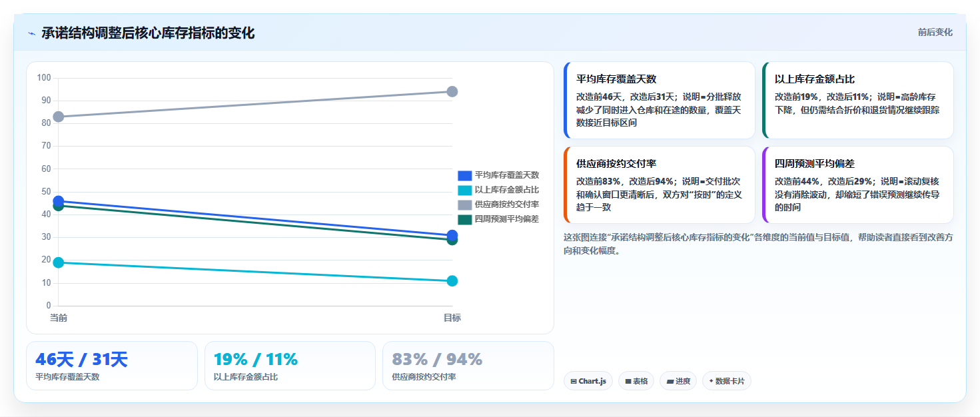
Task: Open the 以上库存金额占比 info card heading
Action: [x=815, y=79]
